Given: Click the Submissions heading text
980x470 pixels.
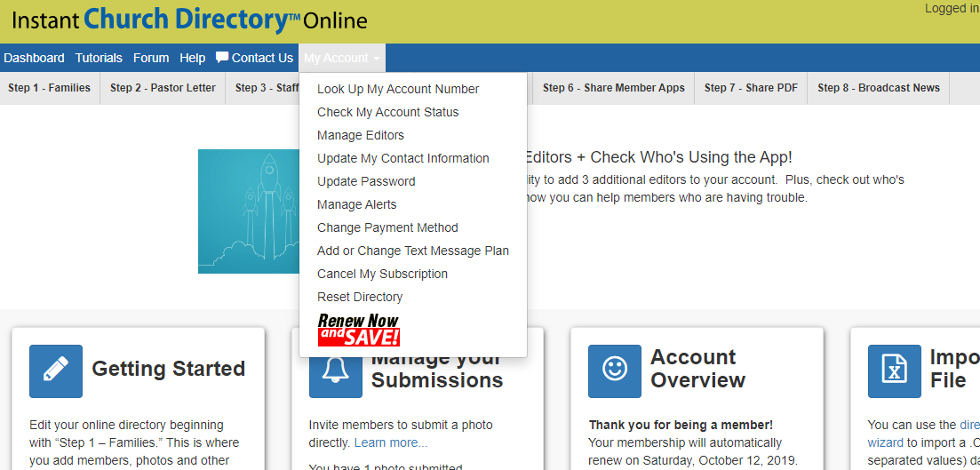Looking at the screenshot, I should click(x=437, y=380).
